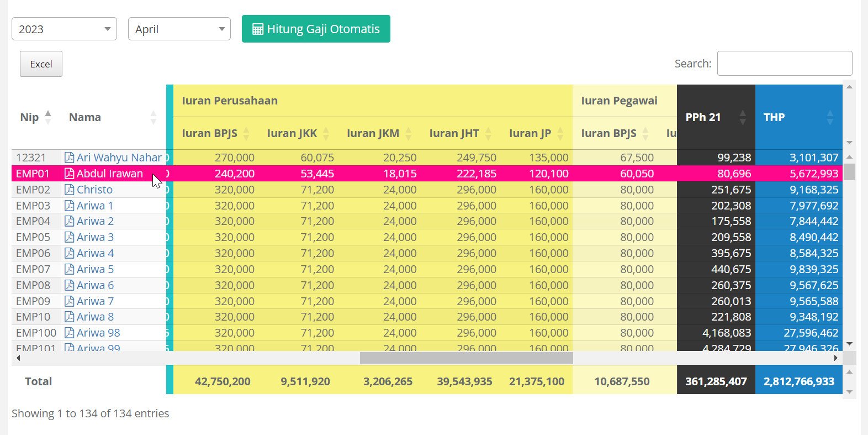This screenshot has height=435, width=868.
Task: Sort by Iuran JKK sort arrows
Action: tap(326, 133)
